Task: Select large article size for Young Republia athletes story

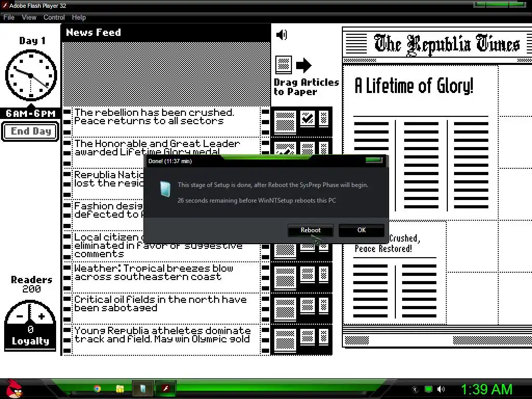Action: coord(285,340)
